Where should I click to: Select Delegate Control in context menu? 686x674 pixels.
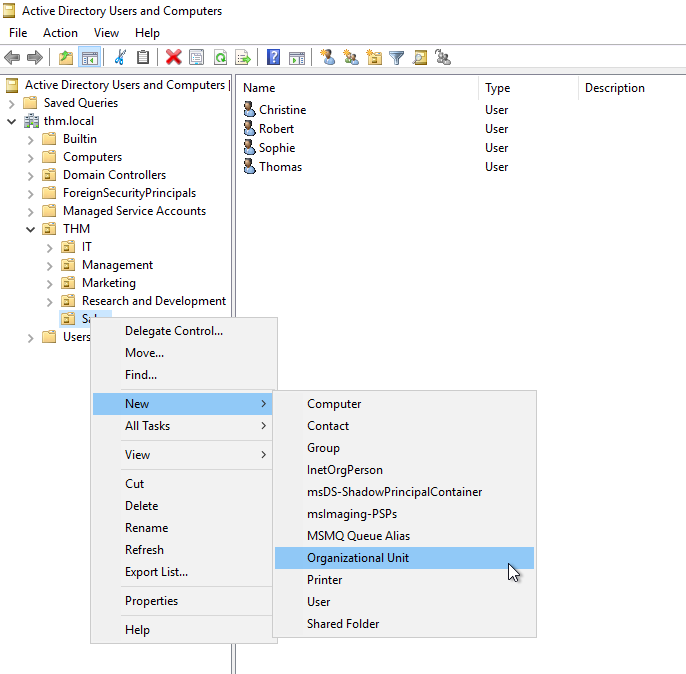coord(173,331)
